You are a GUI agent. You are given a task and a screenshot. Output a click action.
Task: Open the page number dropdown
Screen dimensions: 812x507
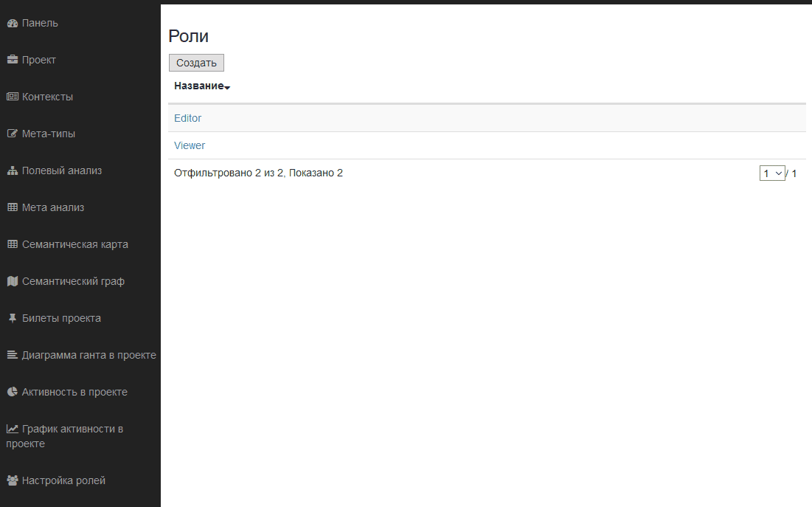point(772,173)
